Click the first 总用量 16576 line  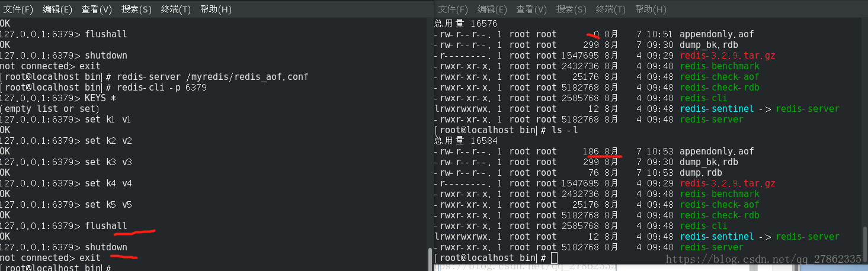[x=466, y=24]
